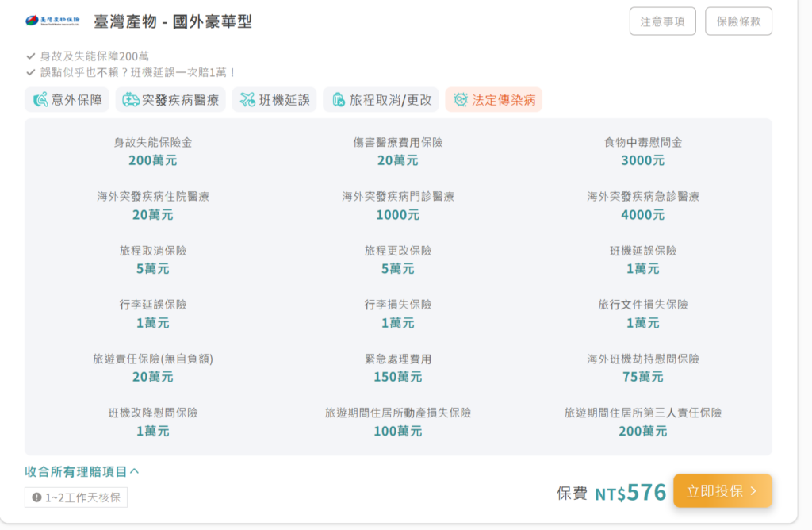Click the plan title 臺灣產物 - 國外豪華型
Viewport: 812px width, 530px height.
point(172,21)
